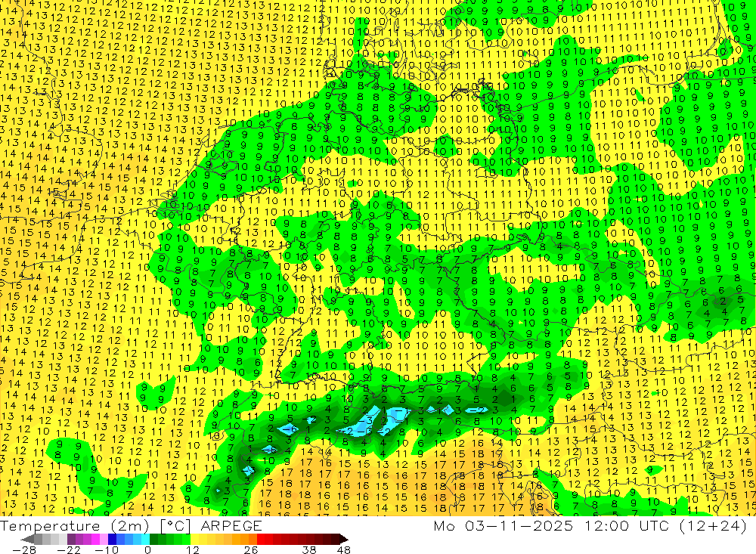Click the -22 label on the color scale

[69, 549]
